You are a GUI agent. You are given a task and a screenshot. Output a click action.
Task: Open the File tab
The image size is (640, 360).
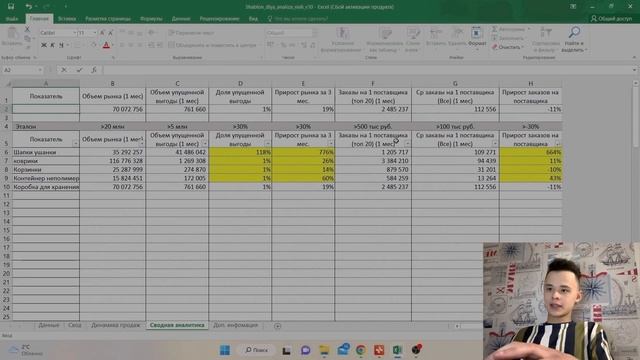(x=11, y=19)
